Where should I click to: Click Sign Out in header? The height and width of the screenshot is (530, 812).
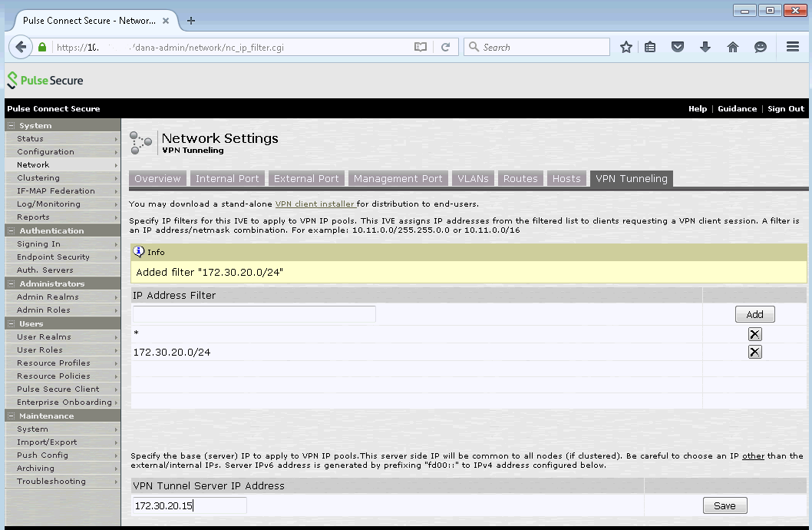point(786,109)
